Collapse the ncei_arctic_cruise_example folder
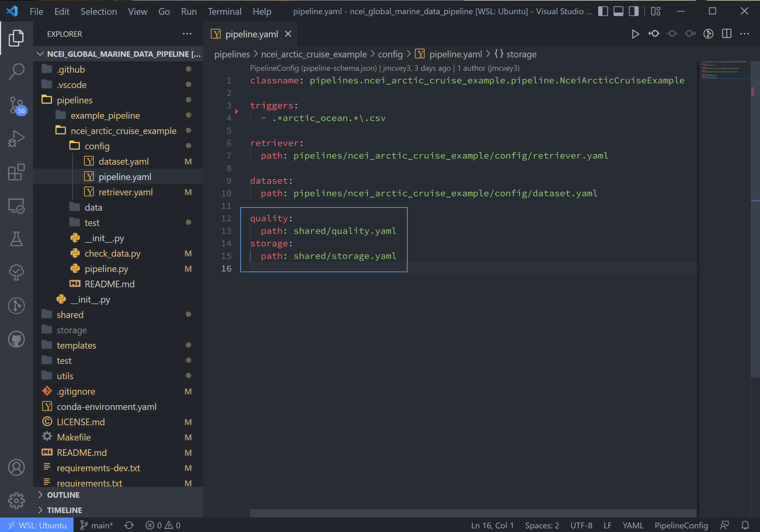This screenshot has width=760, height=532. tap(118, 130)
